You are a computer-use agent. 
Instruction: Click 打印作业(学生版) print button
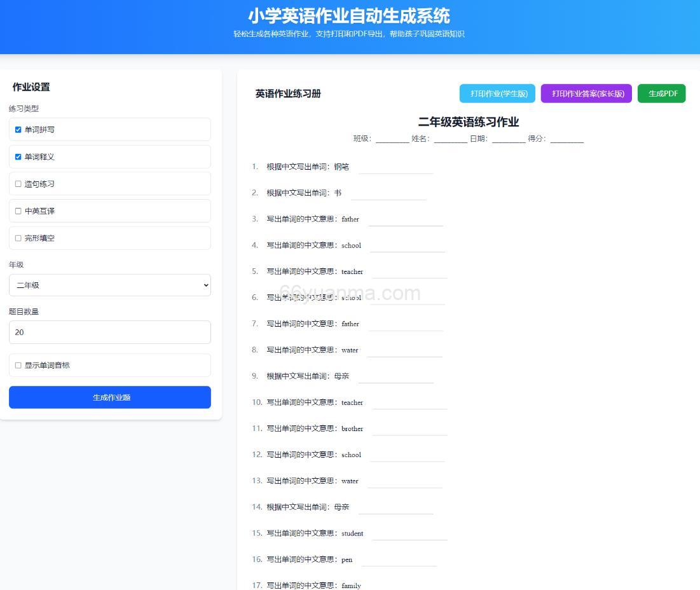(x=497, y=93)
